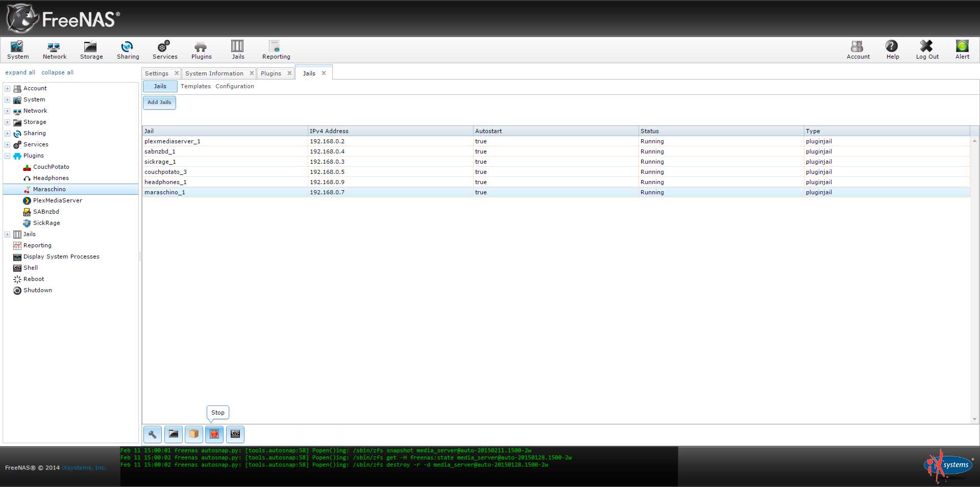The height and width of the screenshot is (487, 980).
Task: Open the Templates sub-tab
Action: (195, 86)
